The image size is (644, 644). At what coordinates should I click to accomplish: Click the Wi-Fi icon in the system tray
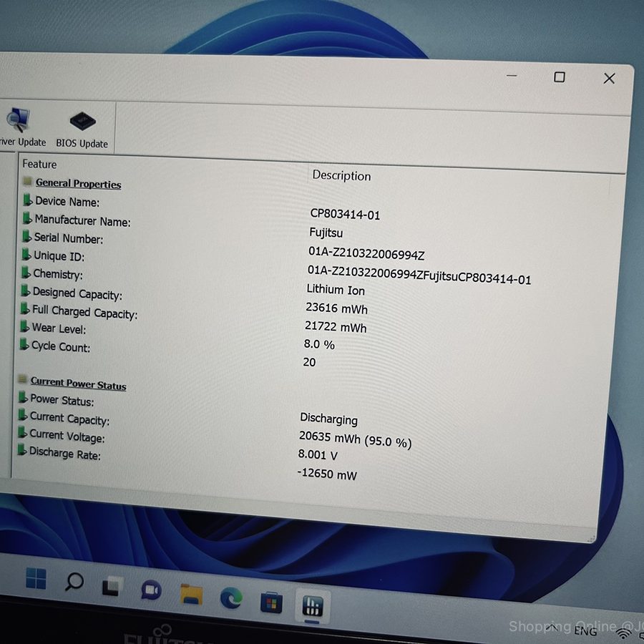pos(624,634)
